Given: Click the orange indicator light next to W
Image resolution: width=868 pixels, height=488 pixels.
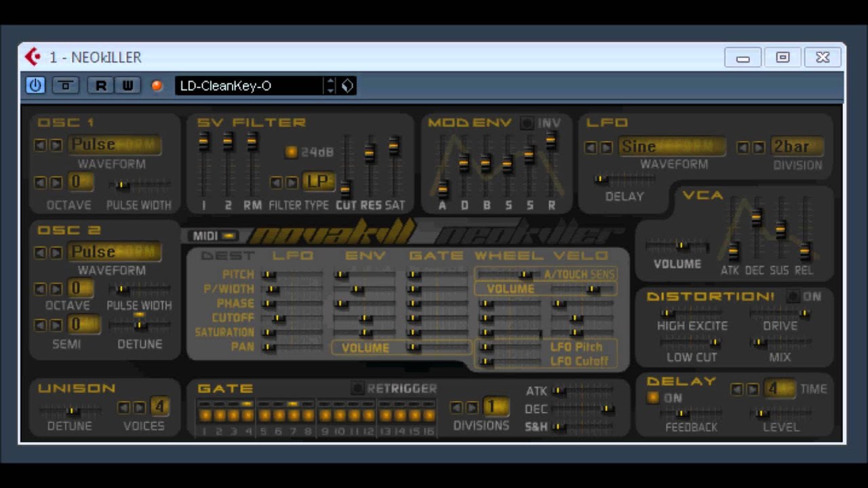Looking at the screenshot, I should pyautogui.click(x=157, y=85).
